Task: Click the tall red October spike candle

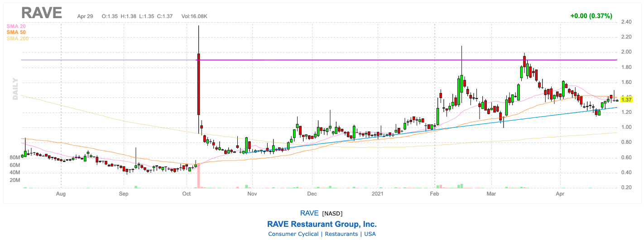Action: click(x=198, y=84)
